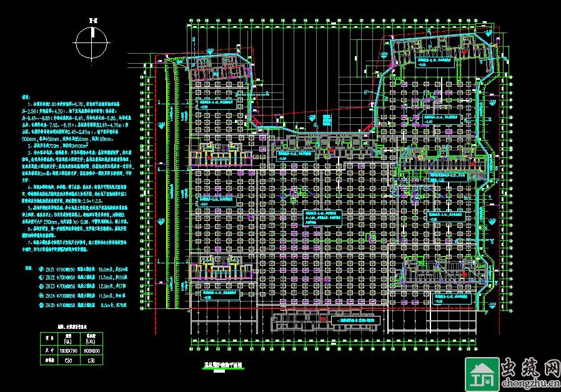
Task: Click the 1000X700 size cell in table
Action: point(69,351)
